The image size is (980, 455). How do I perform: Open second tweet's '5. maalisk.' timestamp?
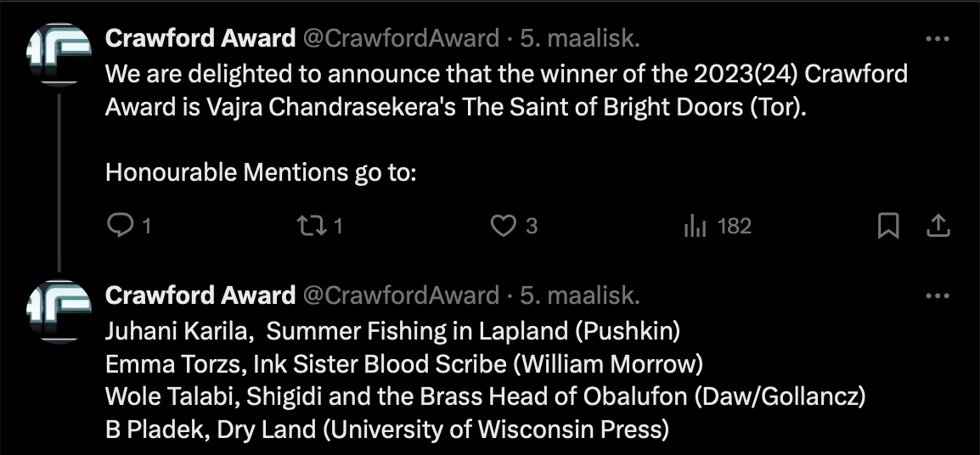point(580,295)
